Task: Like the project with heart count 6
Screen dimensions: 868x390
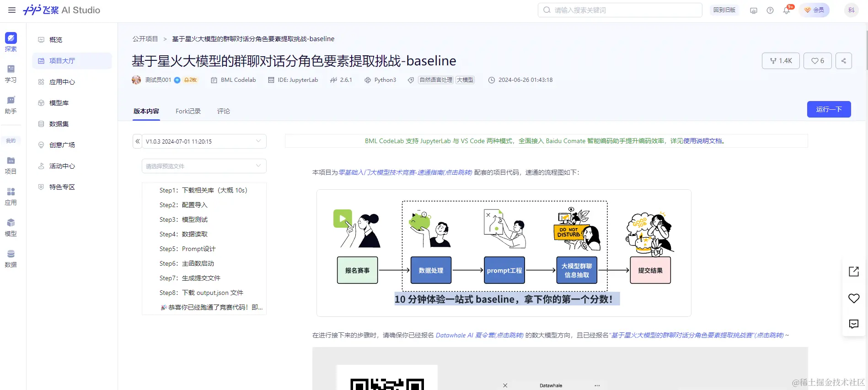Action: click(x=818, y=61)
